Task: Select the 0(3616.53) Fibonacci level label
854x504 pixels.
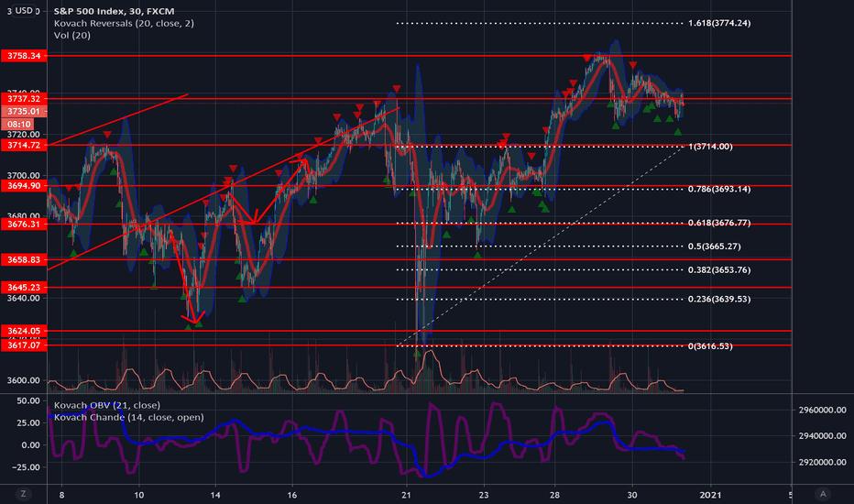Action: click(x=710, y=346)
